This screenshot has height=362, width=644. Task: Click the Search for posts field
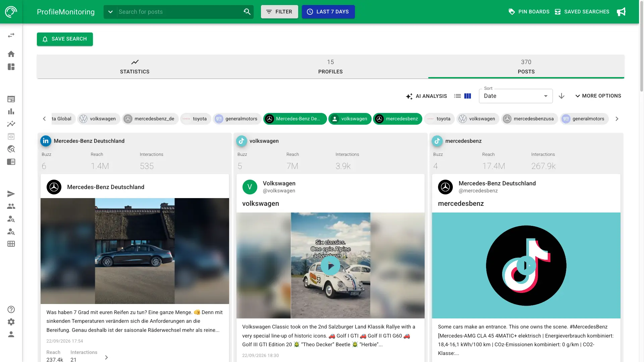[x=180, y=12]
